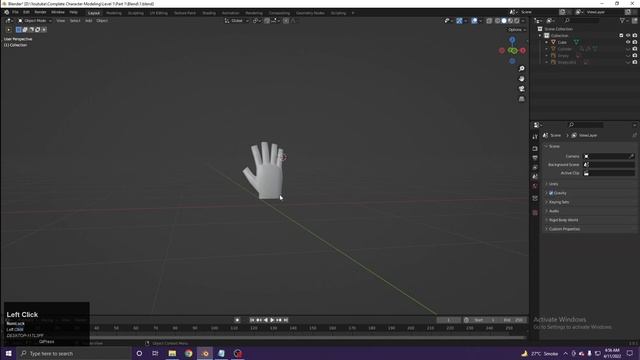Screen dimensions: 640x360
Task: Disable Cube in renders camera icon
Action: [635, 42]
